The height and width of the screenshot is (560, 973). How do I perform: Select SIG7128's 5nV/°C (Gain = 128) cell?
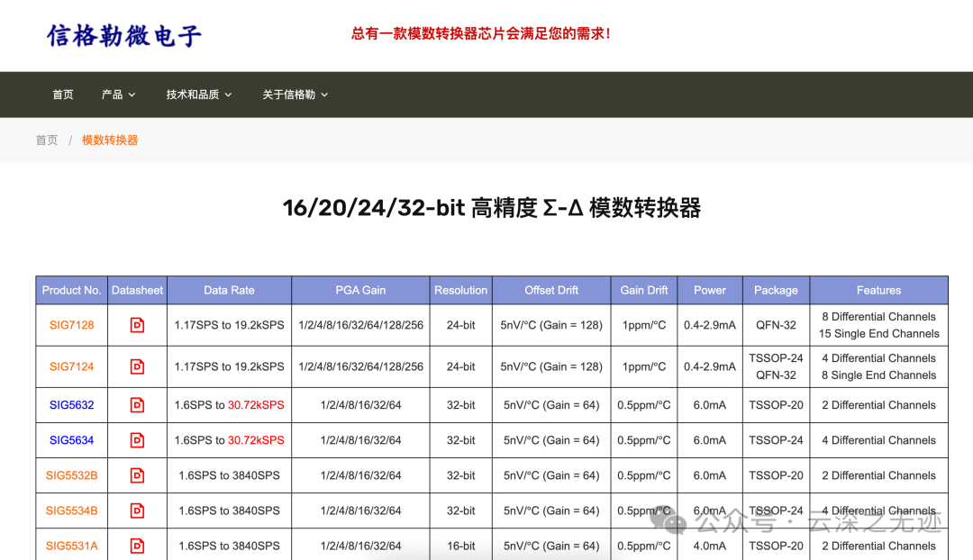pyautogui.click(x=551, y=325)
